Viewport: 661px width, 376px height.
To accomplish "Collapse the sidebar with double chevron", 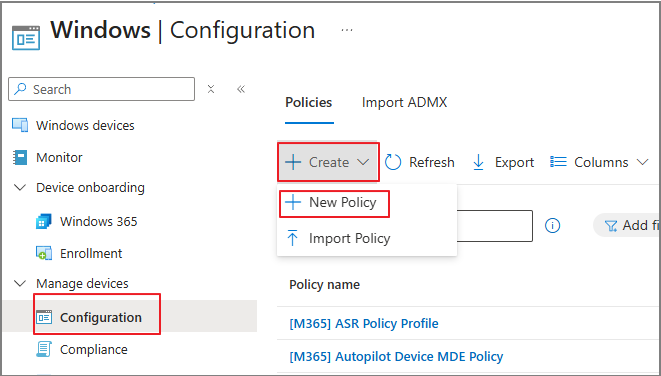I will click(241, 89).
